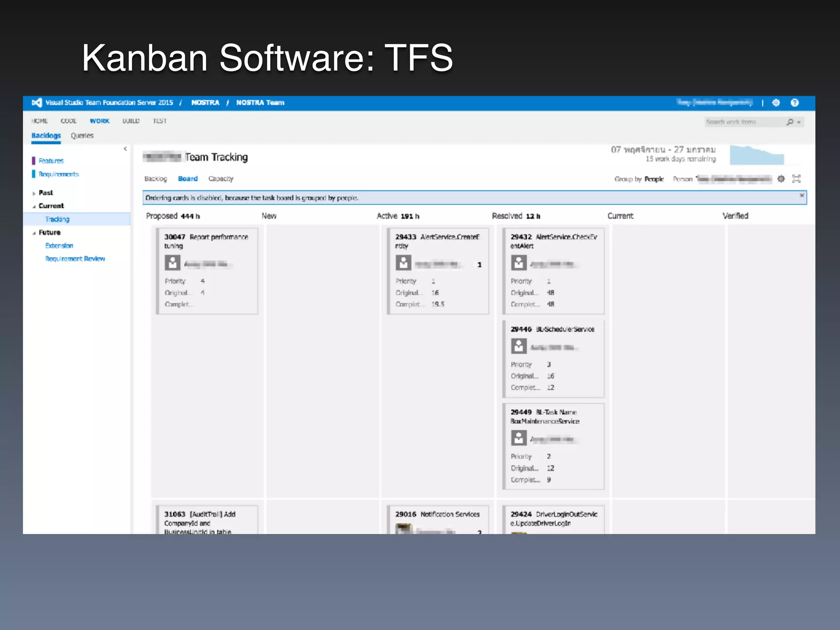
Task: Click 15 work days remaining text
Action: tap(680, 159)
